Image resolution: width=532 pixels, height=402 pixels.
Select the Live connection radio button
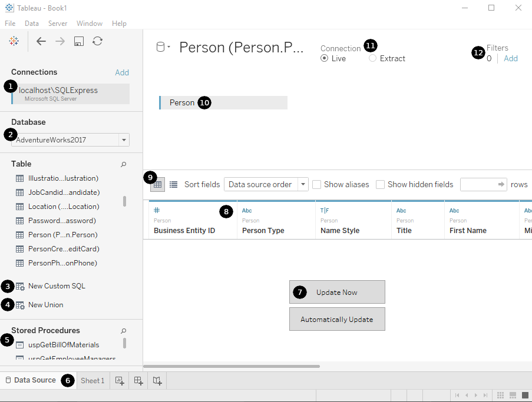[x=325, y=58]
